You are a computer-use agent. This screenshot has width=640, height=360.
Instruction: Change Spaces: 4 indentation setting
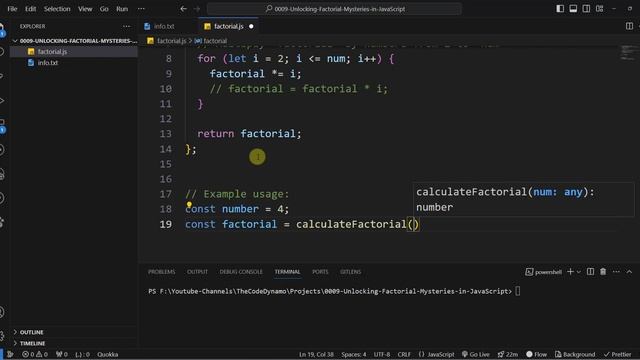tap(353, 354)
